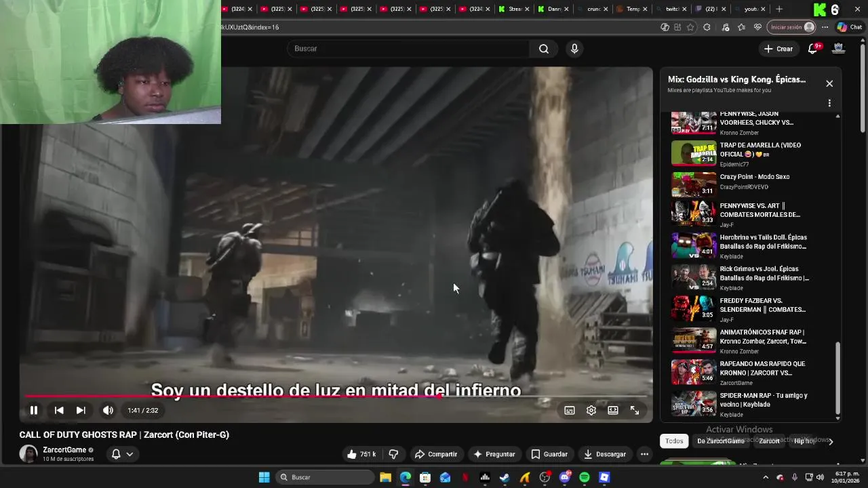
Task: Open Discord from taskbar
Action: pos(565,477)
